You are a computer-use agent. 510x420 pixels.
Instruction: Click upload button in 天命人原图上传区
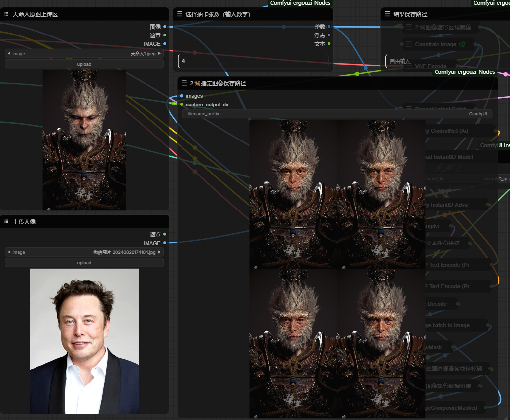(84, 64)
